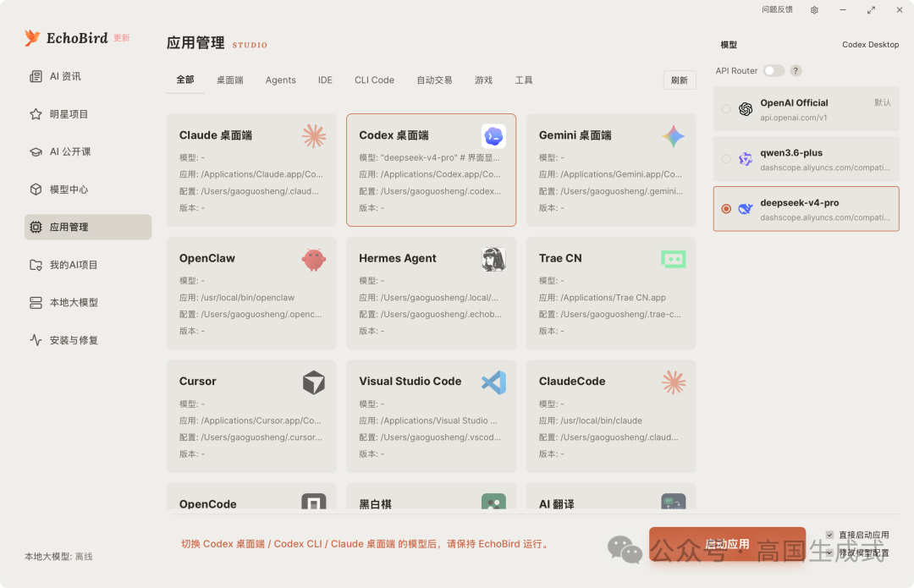The height and width of the screenshot is (588, 914).
Task: Click the 更新 update label by EchoBird
Action: coord(122,38)
